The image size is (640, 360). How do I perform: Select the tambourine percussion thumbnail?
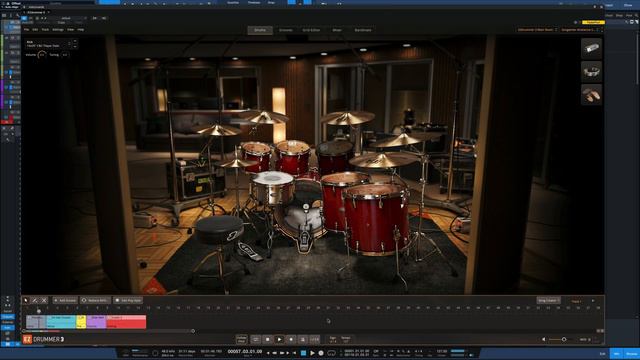click(x=591, y=72)
